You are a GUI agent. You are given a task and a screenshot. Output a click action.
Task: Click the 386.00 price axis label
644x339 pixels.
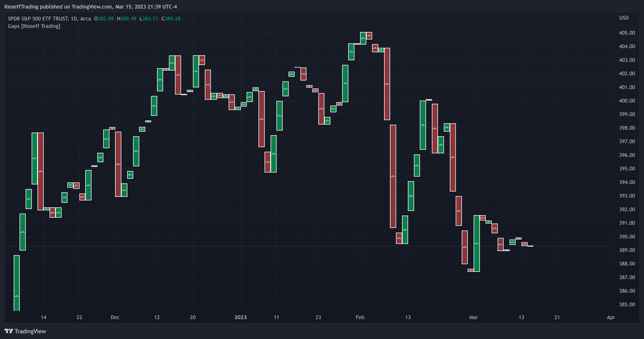point(627,291)
